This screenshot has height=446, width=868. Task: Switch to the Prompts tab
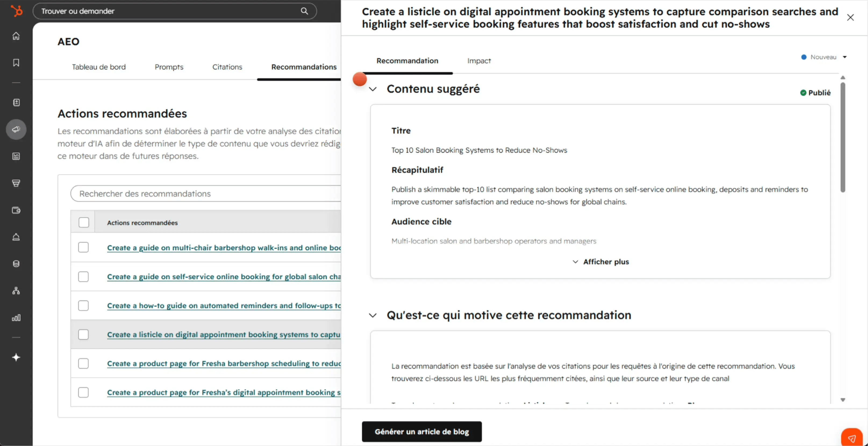point(169,67)
